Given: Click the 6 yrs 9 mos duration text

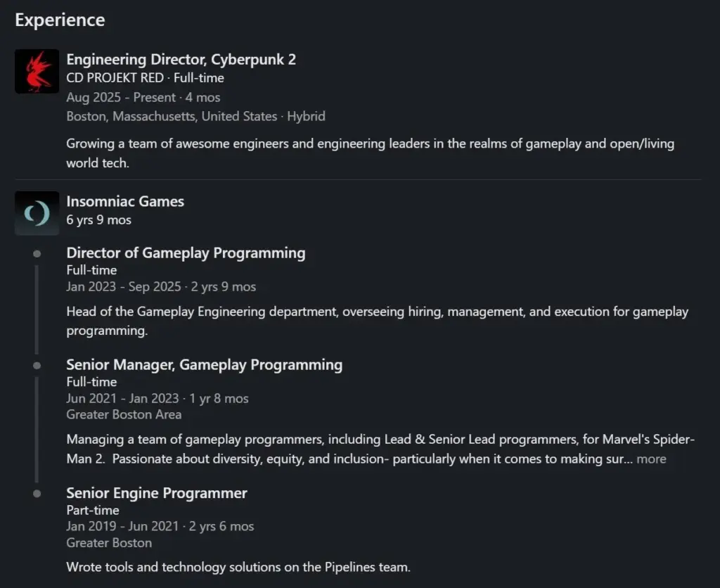Looking at the screenshot, I should [98, 219].
